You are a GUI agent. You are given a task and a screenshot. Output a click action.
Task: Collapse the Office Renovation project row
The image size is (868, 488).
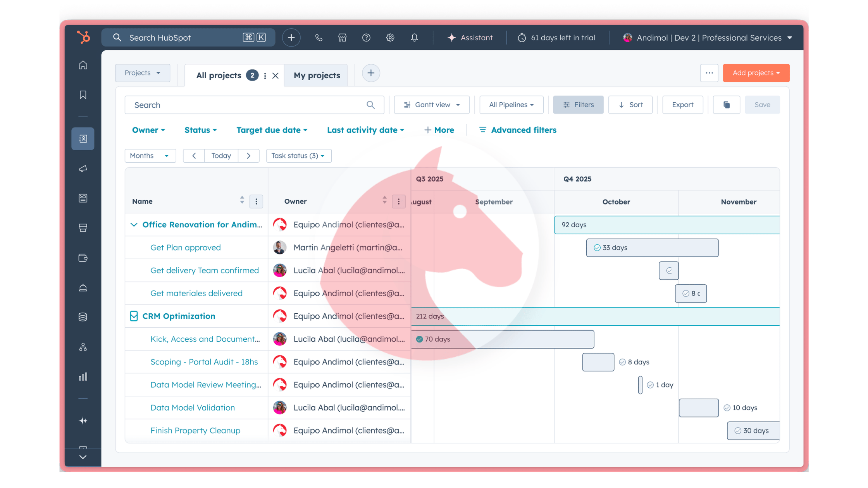point(134,224)
